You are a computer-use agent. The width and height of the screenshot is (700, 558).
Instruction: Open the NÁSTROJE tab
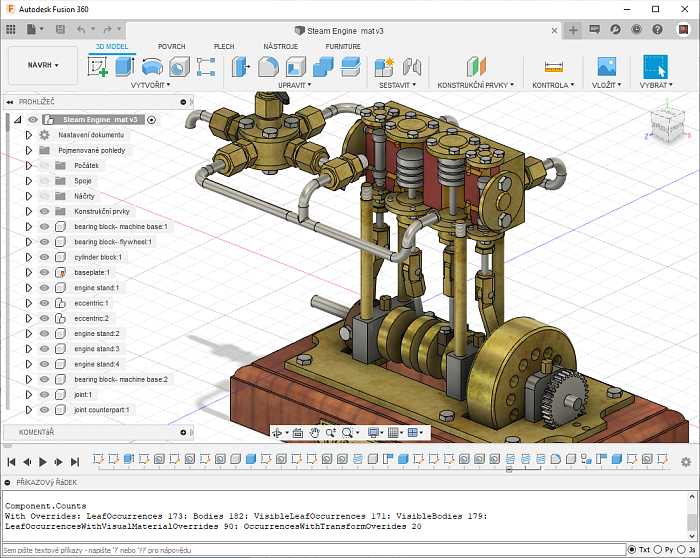279,46
